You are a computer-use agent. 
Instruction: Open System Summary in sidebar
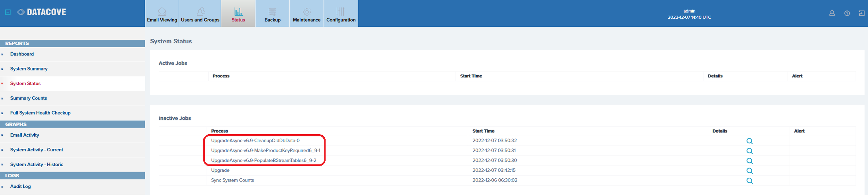[29, 69]
